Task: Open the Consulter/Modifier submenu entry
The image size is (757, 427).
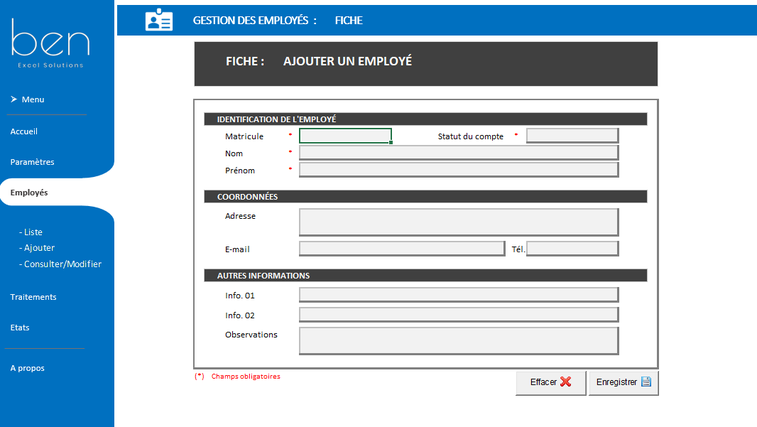Action: pyautogui.click(x=60, y=264)
